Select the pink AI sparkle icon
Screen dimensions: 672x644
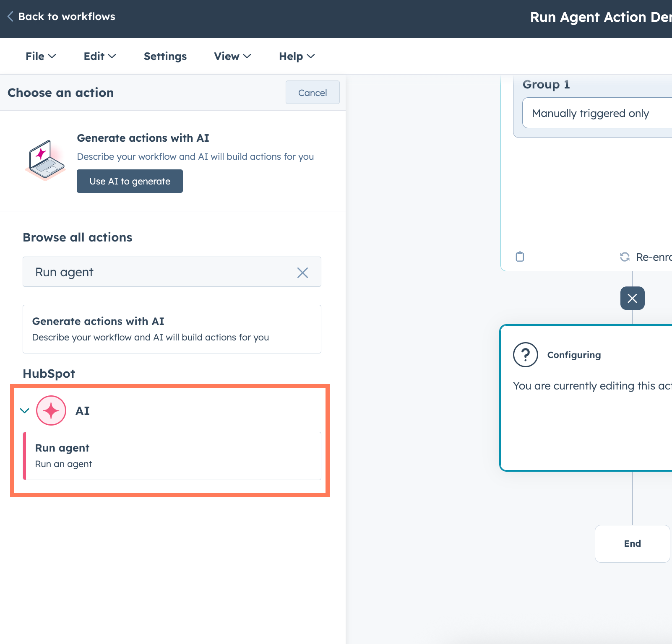click(51, 411)
